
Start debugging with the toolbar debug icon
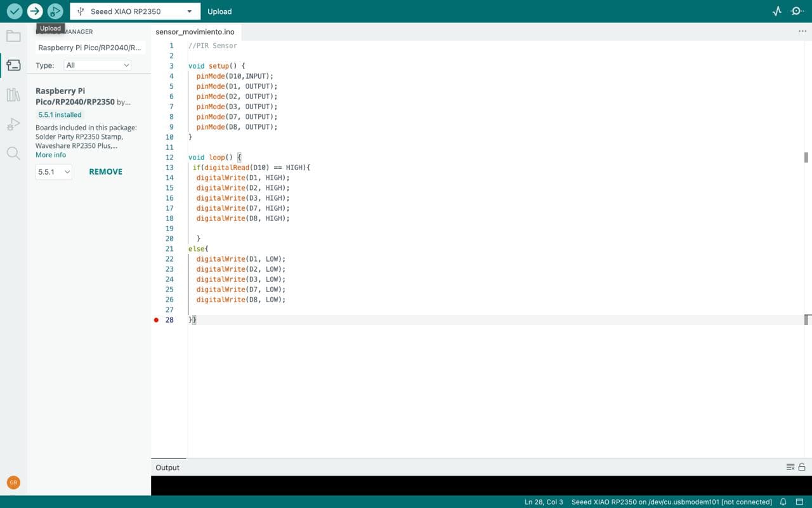[55, 11]
